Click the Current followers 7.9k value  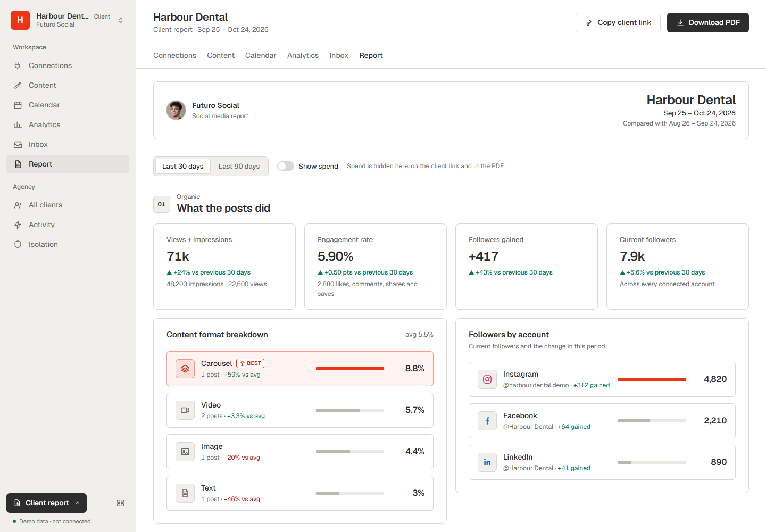point(632,256)
